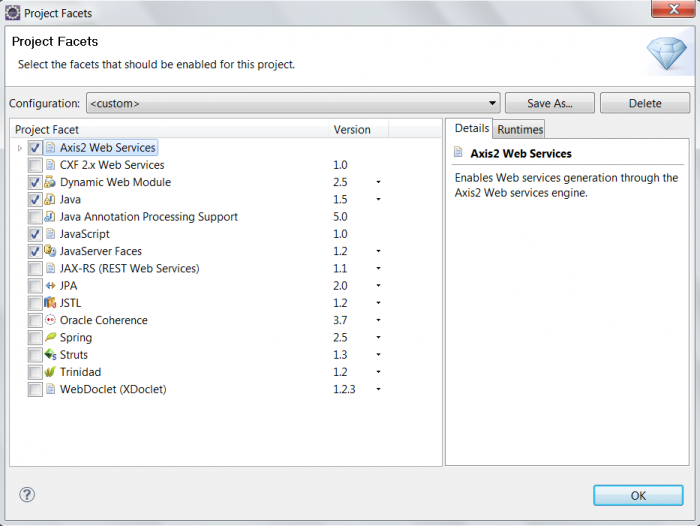Click the Project Facets title bar icon
The image size is (700, 526).
coord(12,13)
